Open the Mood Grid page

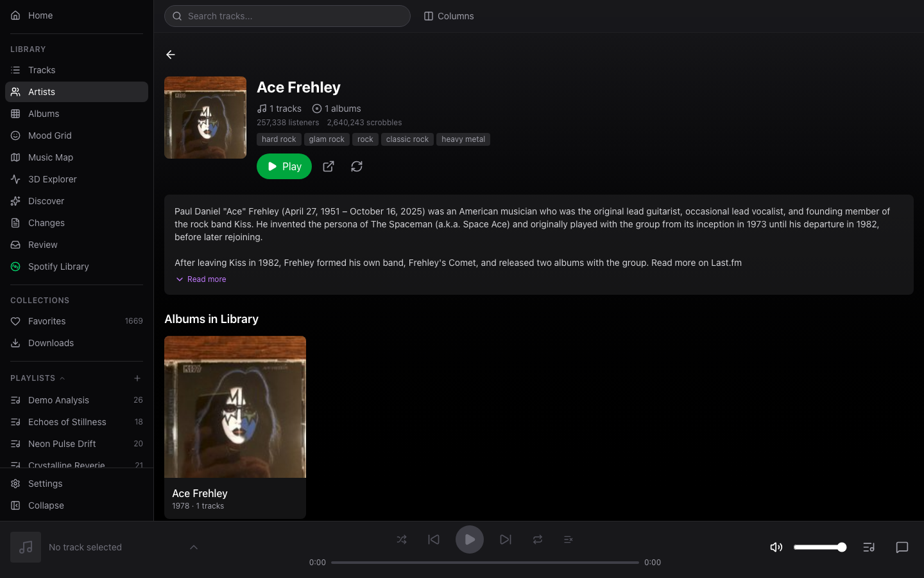(50, 136)
